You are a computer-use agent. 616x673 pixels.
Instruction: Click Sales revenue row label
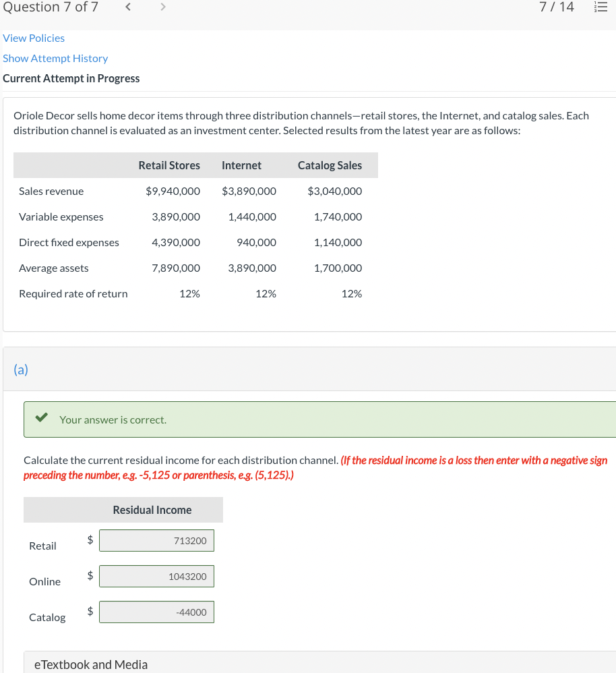[51, 191]
